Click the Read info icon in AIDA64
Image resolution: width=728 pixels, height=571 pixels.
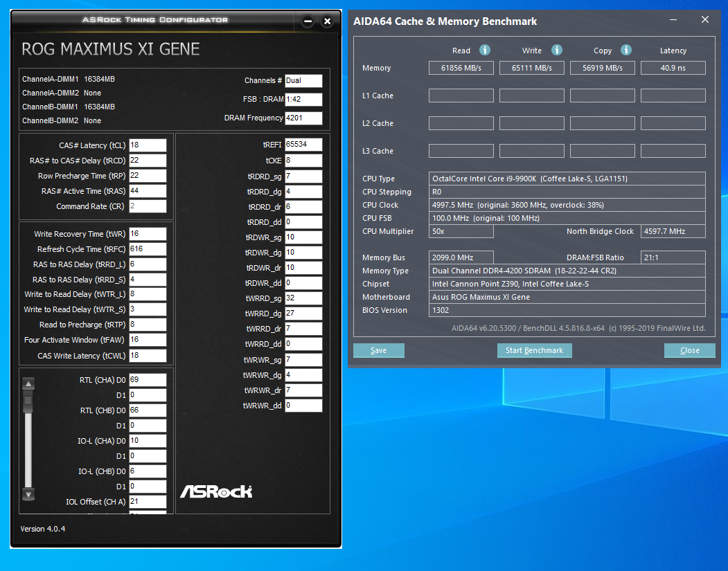(x=485, y=50)
